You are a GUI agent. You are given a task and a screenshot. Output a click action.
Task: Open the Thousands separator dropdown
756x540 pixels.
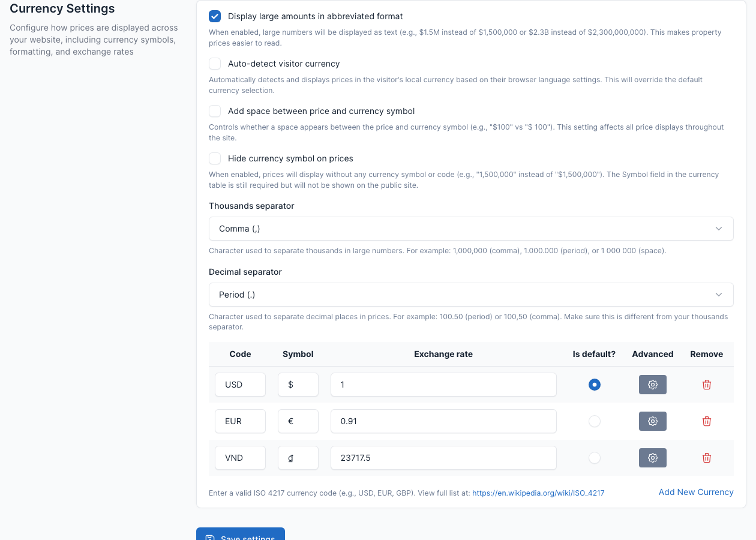pyautogui.click(x=471, y=229)
